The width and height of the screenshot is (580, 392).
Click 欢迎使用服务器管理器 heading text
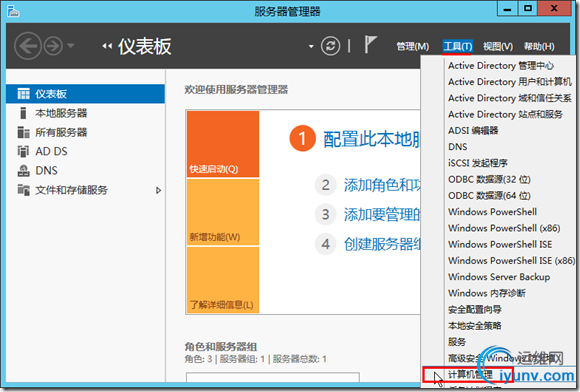(236, 89)
